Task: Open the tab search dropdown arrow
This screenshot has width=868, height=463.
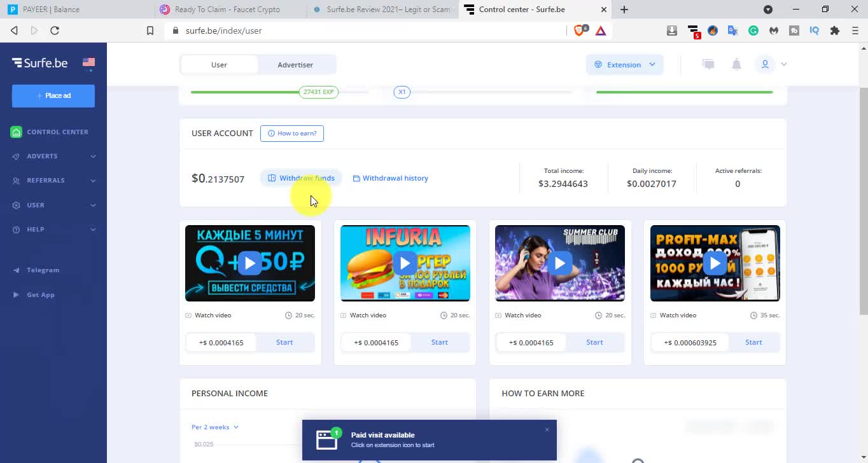Action: 768,10
